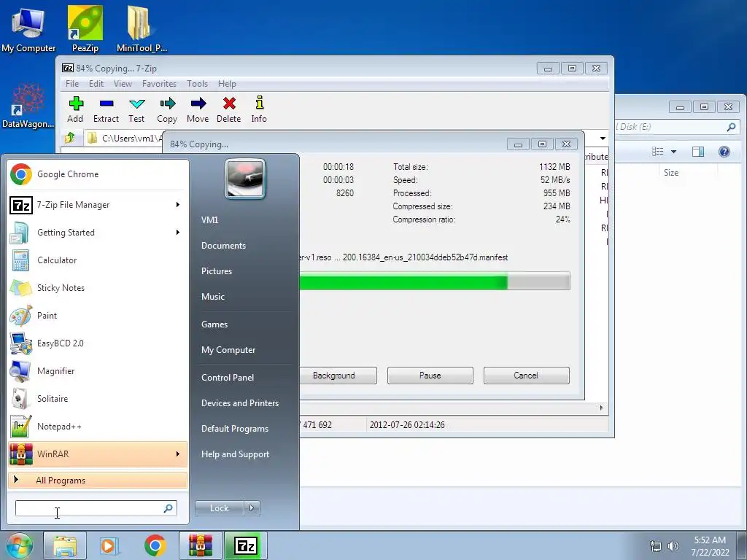Screen dimensions: 747x560
Task: Click the Size column header in Explorer
Action: click(671, 173)
